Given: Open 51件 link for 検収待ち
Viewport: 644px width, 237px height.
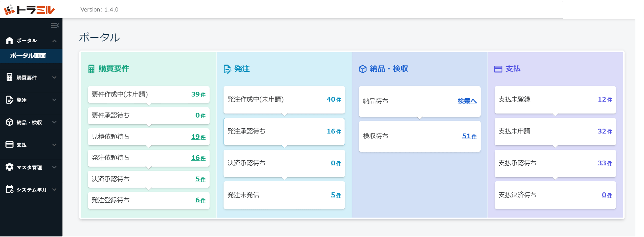Looking at the screenshot, I should (x=469, y=136).
